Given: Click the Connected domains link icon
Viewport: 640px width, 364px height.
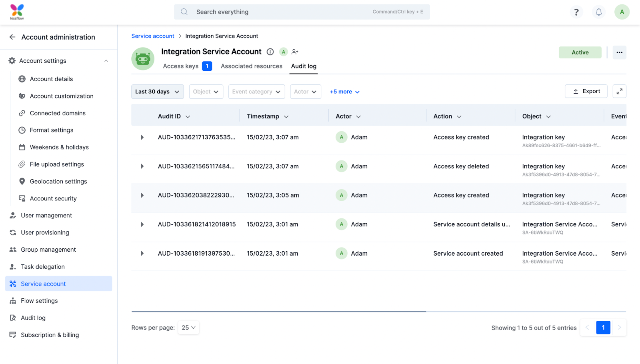Looking at the screenshot, I should [22, 113].
